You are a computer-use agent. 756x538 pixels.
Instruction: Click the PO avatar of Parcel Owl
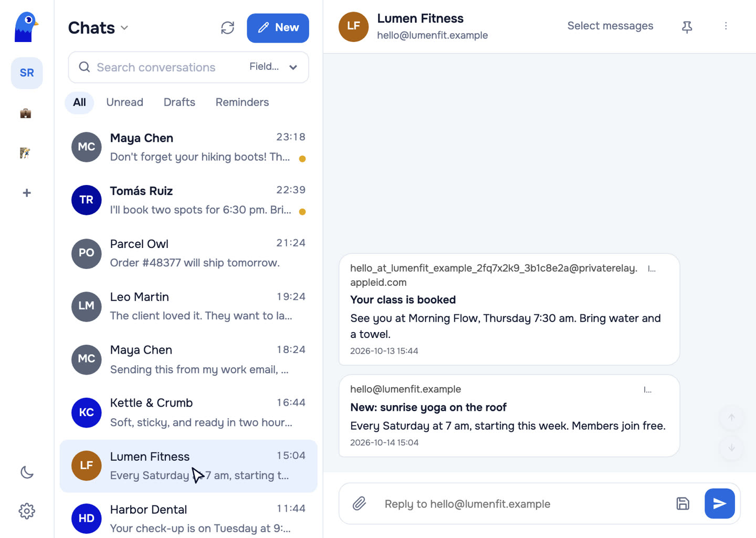pos(87,253)
